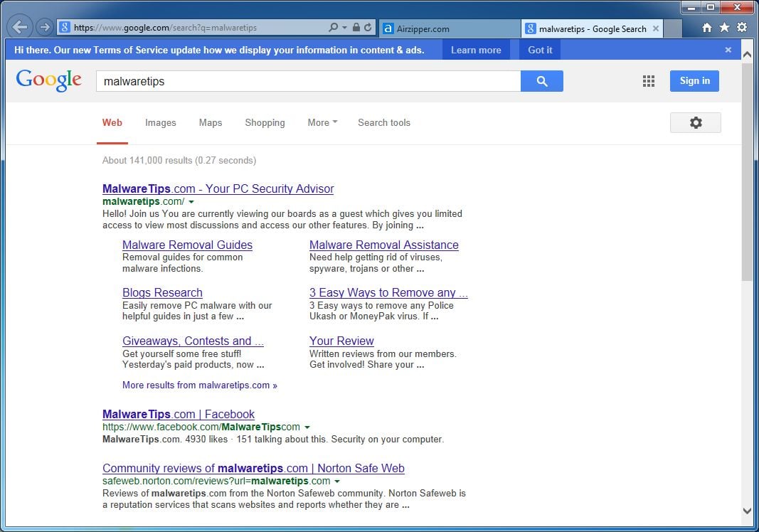This screenshot has width=759, height=532.
Task: Open Malware Removal Guides sitelink
Action: pyautogui.click(x=187, y=245)
